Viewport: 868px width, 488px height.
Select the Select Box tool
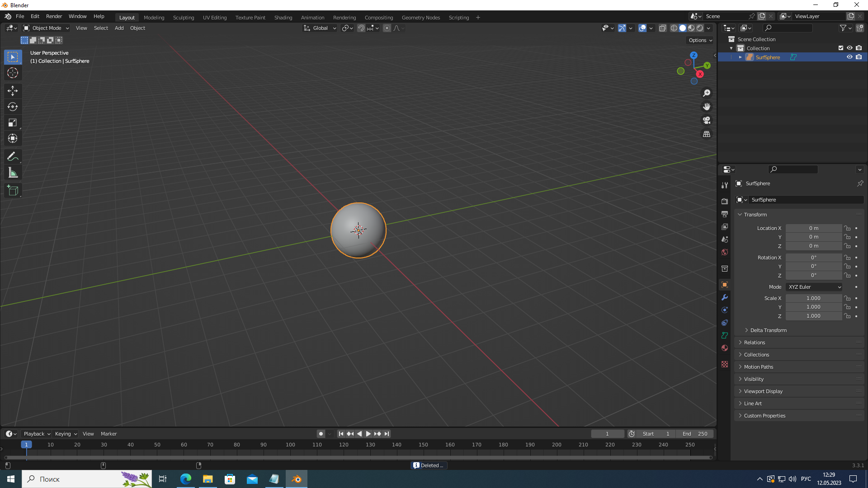pos(13,57)
